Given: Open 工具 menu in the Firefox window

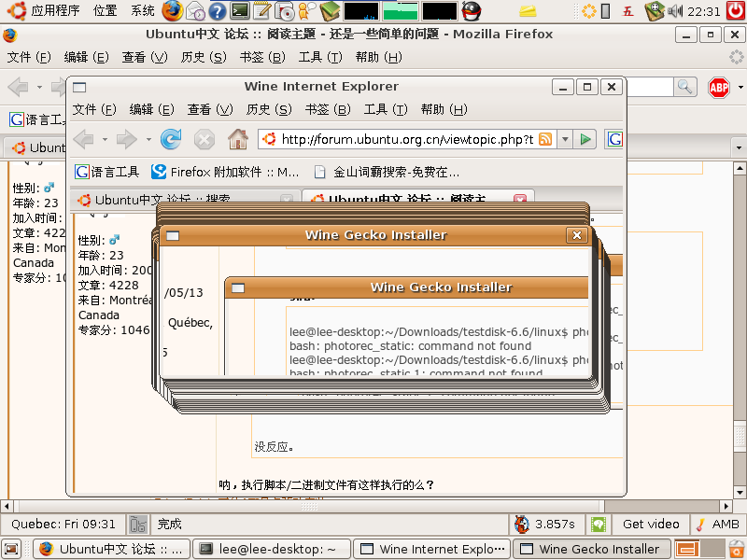Looking at the screenshot, I should pos(320,57).
